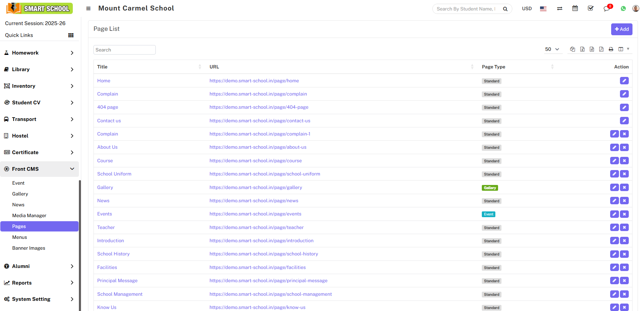Copy table data using Copy icon

(572, 49)
